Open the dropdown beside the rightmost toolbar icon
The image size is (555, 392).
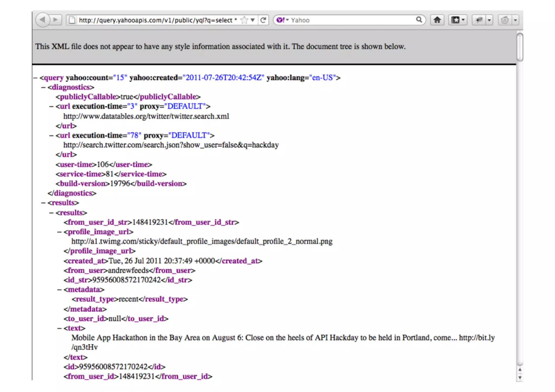(x=515, y=20)
